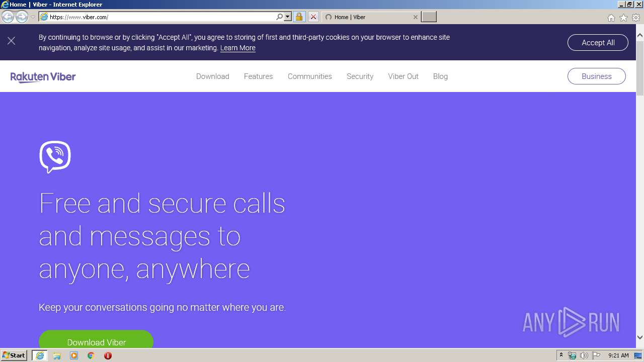Open the Features nav item
The height and width of the screenshot is (362, 644).
click(x=258, y=76)
